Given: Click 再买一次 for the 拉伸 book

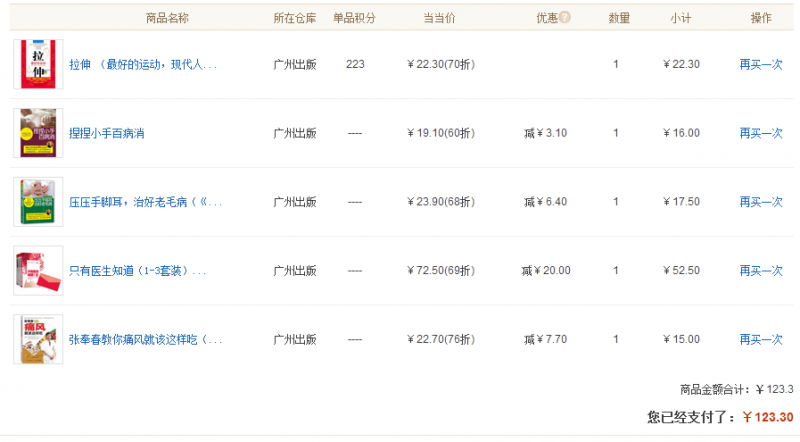Looking at the screenshot, I should pyautogui.click(x=760, y=64).
